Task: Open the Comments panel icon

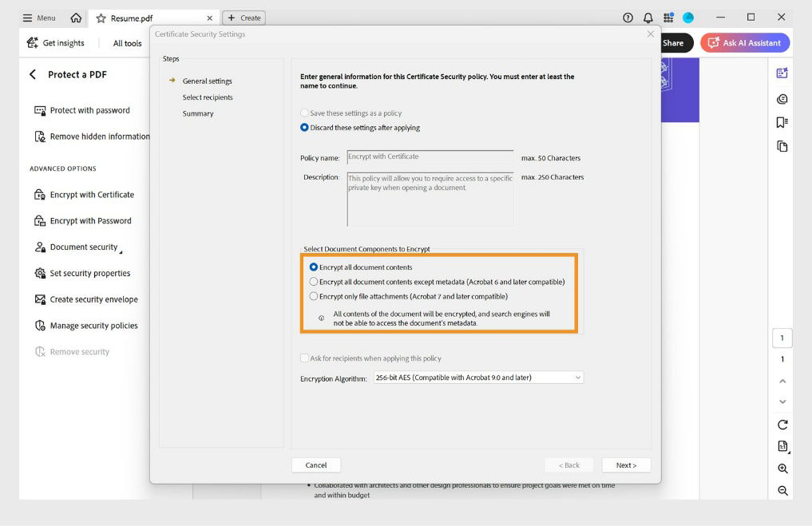Action: (782, 99)
